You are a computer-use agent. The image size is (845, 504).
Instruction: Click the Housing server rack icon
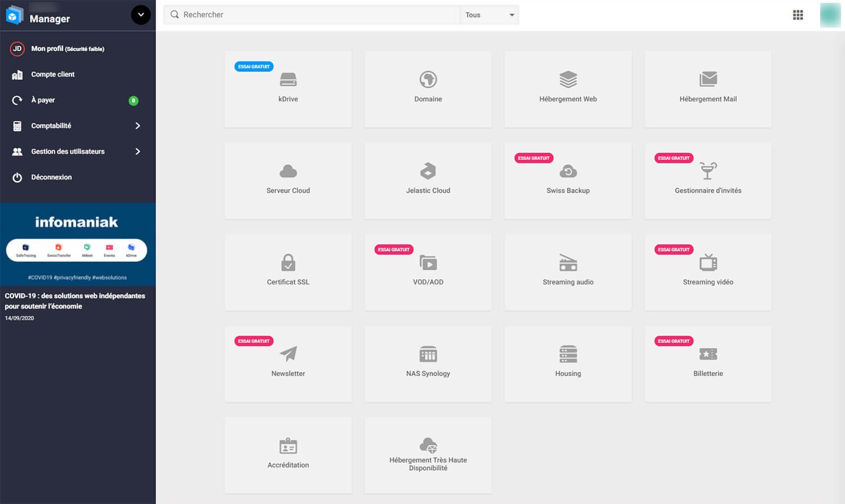[568, 354]
